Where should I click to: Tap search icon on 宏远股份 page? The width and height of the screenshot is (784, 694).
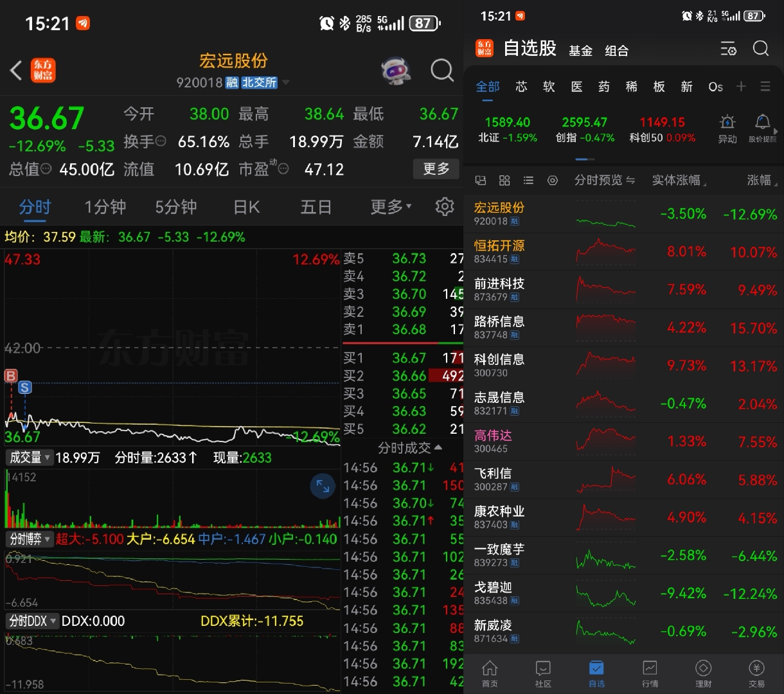click(x=442, y=70)
